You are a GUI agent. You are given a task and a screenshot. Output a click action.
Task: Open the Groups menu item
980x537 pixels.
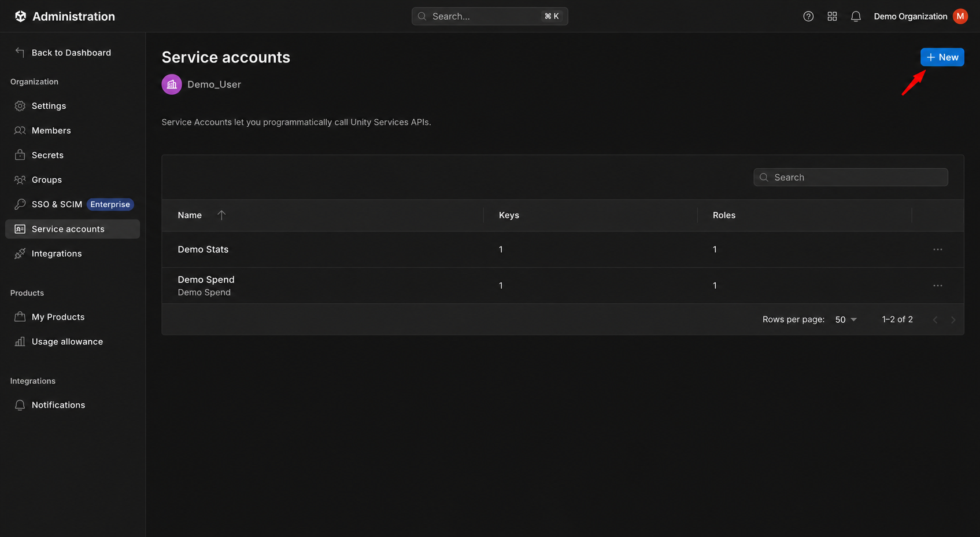72,180
